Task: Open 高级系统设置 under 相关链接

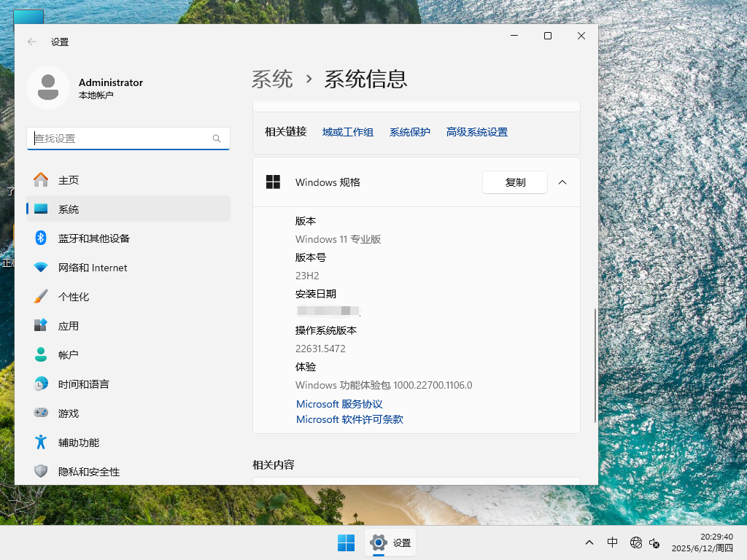Action: click(476, 132)
